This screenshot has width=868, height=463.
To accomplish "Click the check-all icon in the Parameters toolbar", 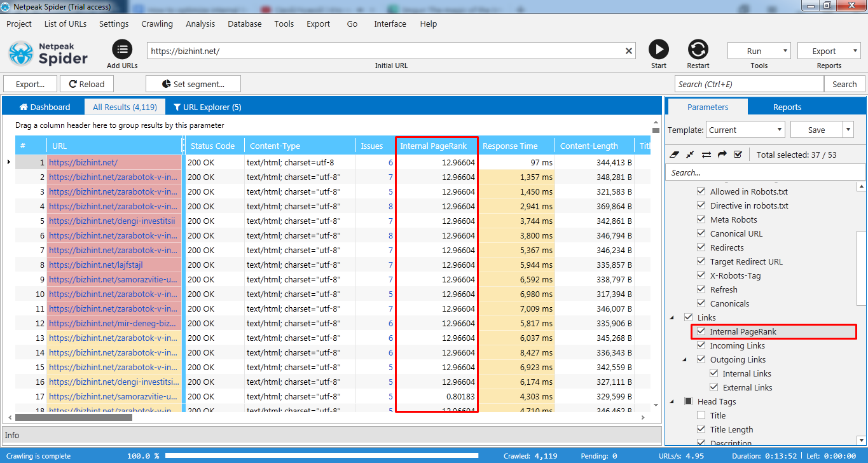I will (738, 155).
